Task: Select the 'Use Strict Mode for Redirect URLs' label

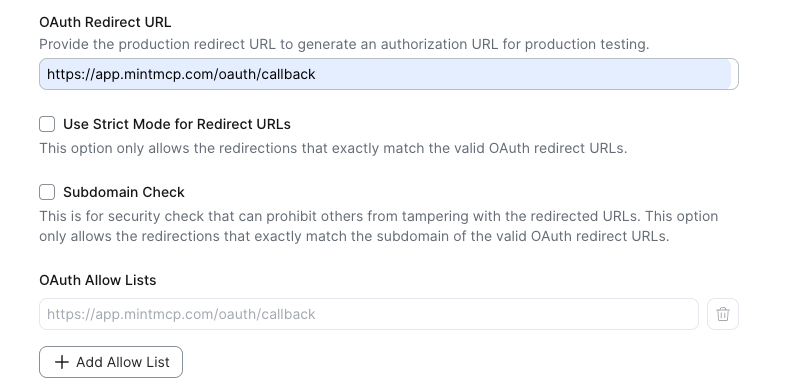Action: [x=177, y=124]
